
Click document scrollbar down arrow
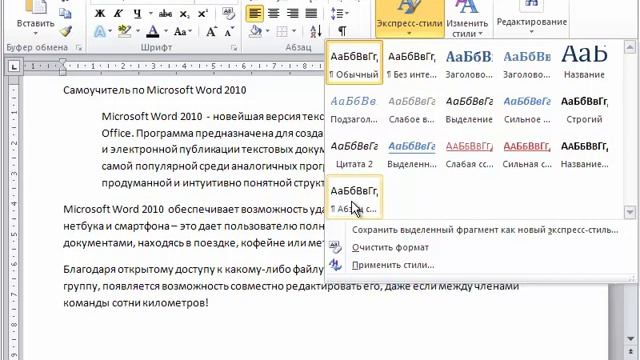tap(631, 339)
